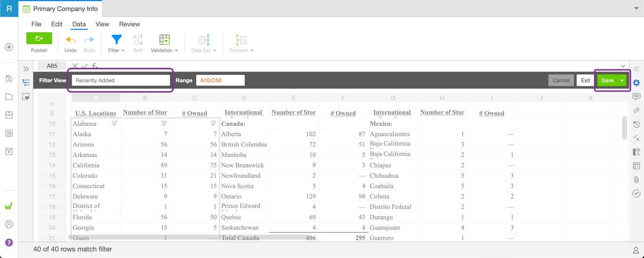Click the help question mark icon

click(9, 242)
